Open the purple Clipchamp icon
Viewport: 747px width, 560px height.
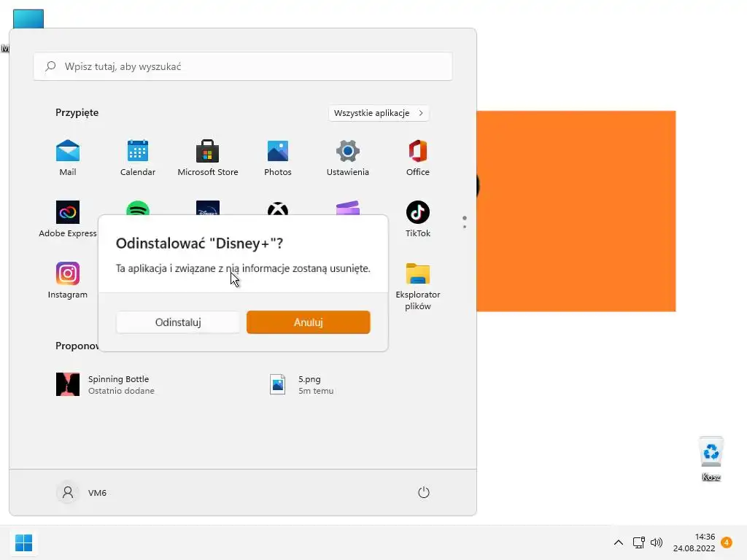tap(348, 208)
